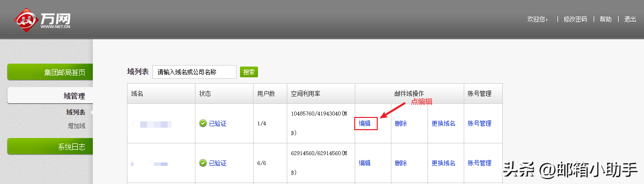
Task: Click 已验证 status in 6/6 row
Action: (217, 163)
